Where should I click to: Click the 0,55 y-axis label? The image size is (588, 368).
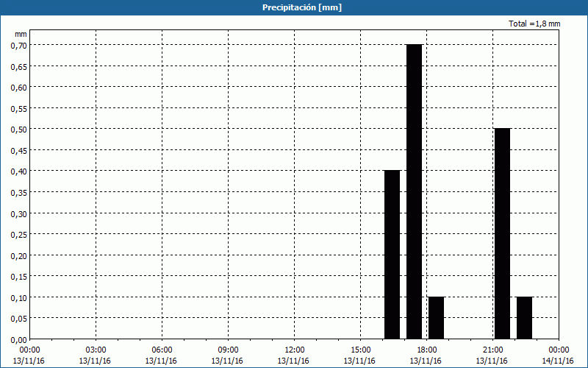18,108
